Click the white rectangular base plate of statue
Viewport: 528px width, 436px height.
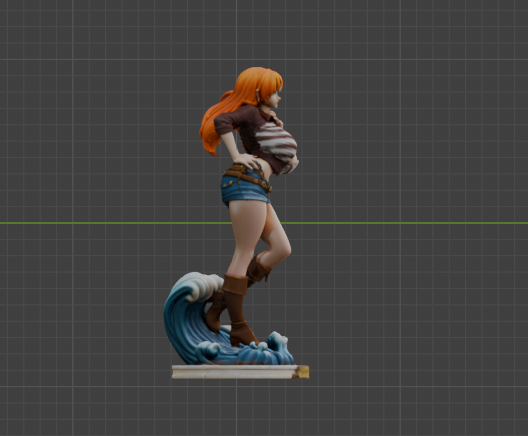click(x=240, y=372)
